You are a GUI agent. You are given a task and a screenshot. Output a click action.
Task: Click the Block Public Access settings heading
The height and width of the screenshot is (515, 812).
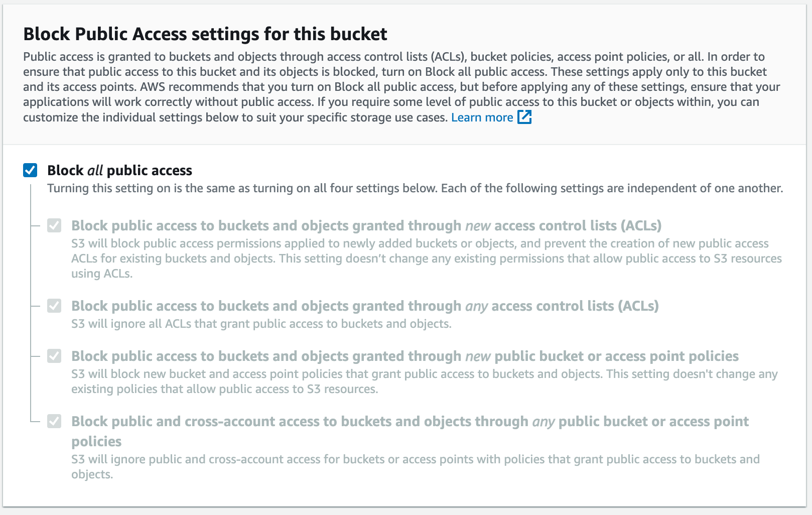tap(205, 34)
